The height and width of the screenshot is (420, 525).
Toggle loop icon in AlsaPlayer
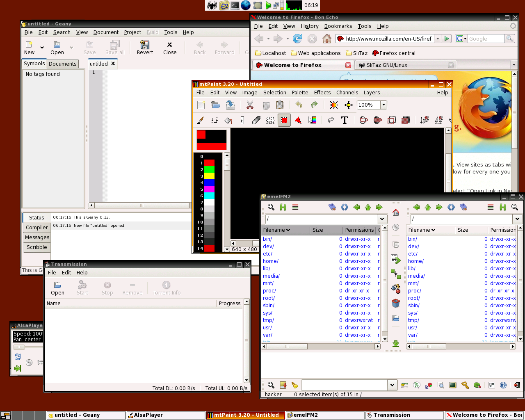click(x=18, y=357)
